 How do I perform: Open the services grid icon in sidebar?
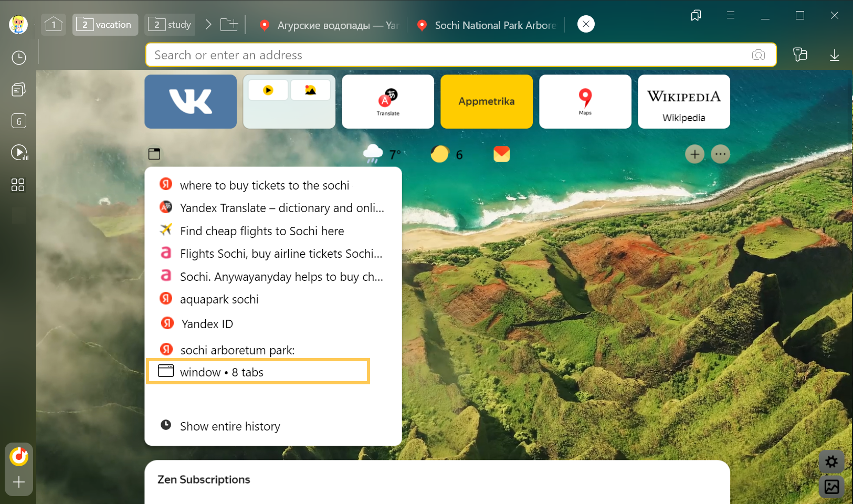click(18, 185)
